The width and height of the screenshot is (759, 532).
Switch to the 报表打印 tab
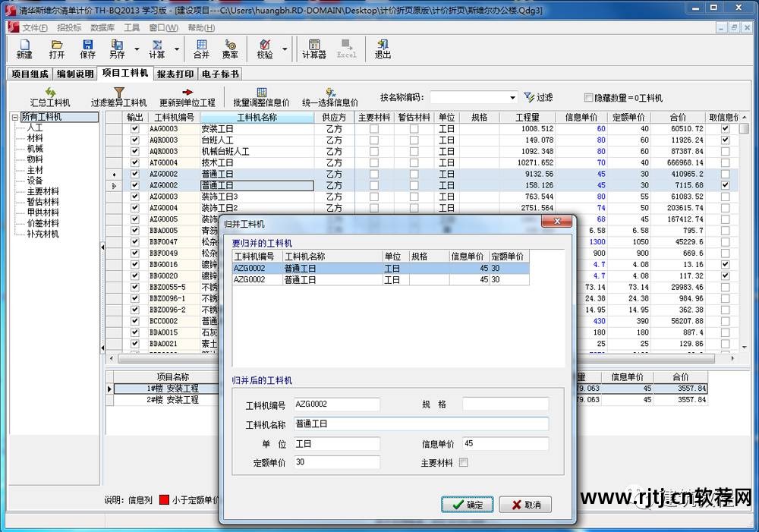coord(175,74)
